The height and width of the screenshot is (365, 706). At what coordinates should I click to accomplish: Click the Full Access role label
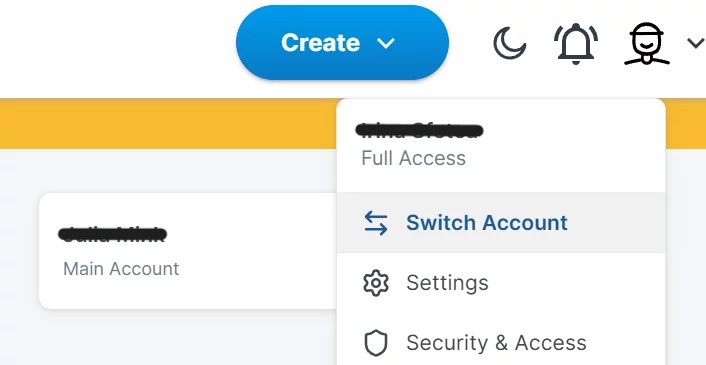pos(413,158)
